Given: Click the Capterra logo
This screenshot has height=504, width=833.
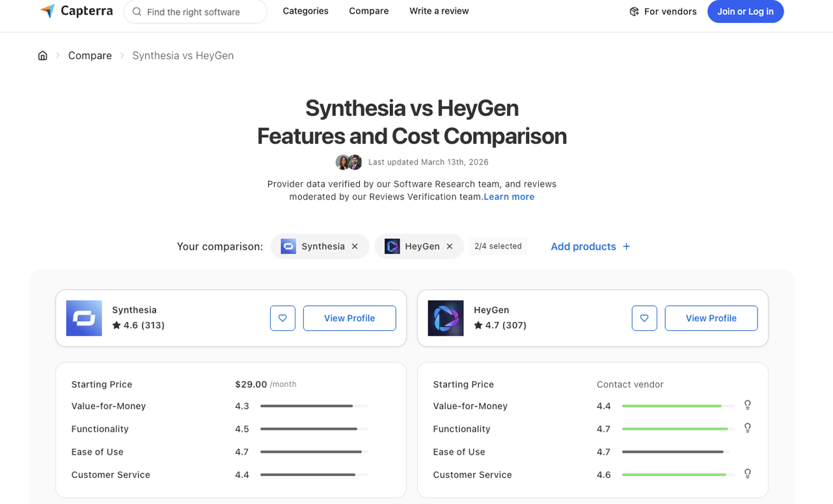Looking at the screenshot, I should click(76, 11).
